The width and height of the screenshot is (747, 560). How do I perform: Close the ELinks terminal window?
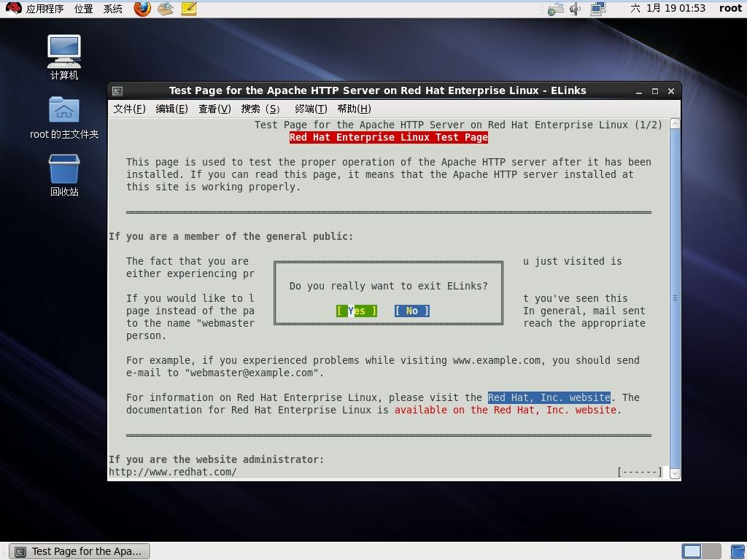[x=671, y=91]
